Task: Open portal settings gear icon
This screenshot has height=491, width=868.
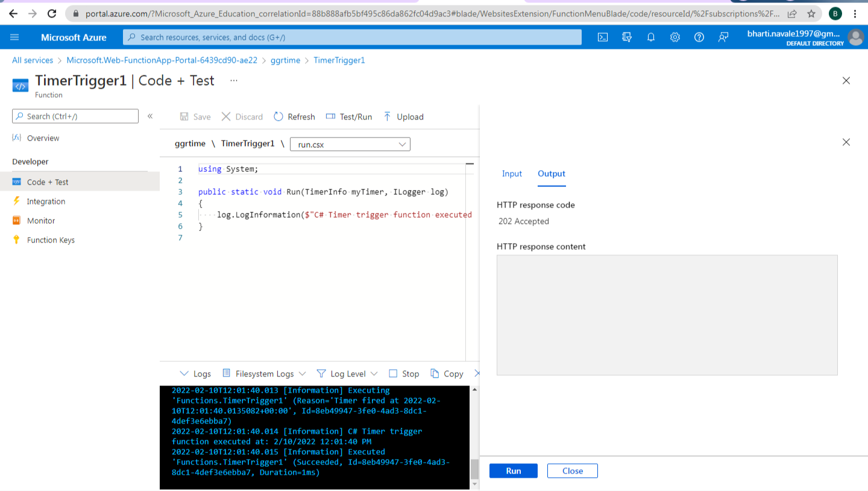Action: tap(675, 37)
